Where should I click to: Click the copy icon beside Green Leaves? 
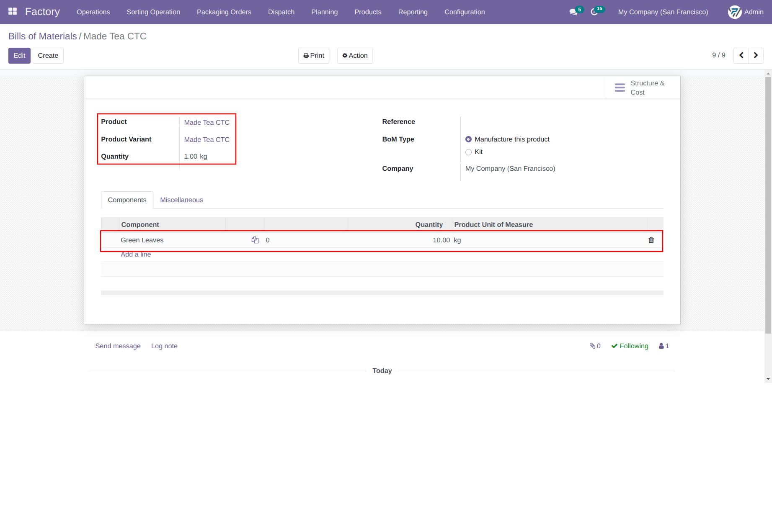[255, 240]
